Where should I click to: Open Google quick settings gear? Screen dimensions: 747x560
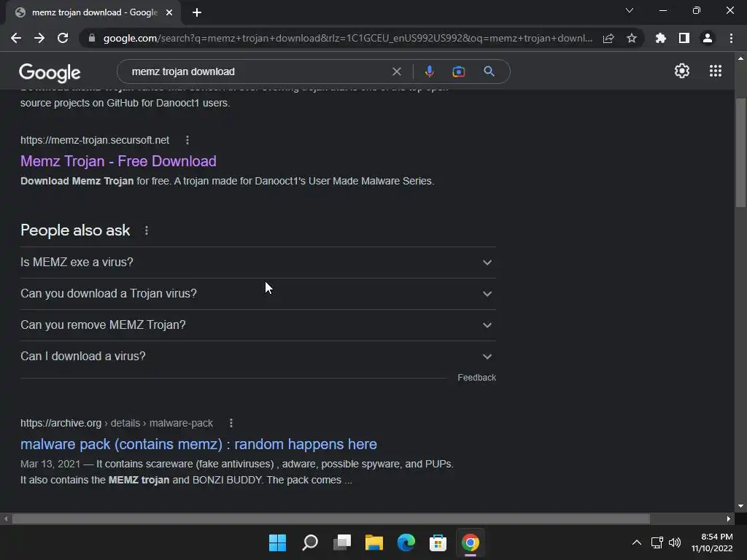click(682, 71)
